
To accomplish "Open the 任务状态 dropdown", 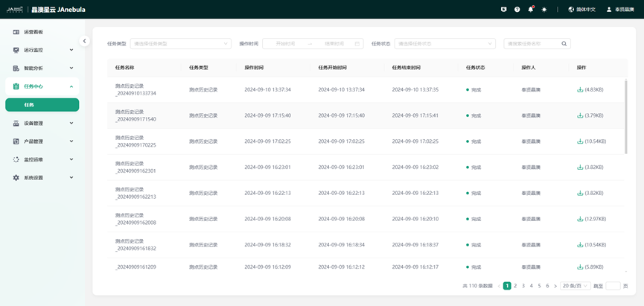I will [x=444, y=44].
